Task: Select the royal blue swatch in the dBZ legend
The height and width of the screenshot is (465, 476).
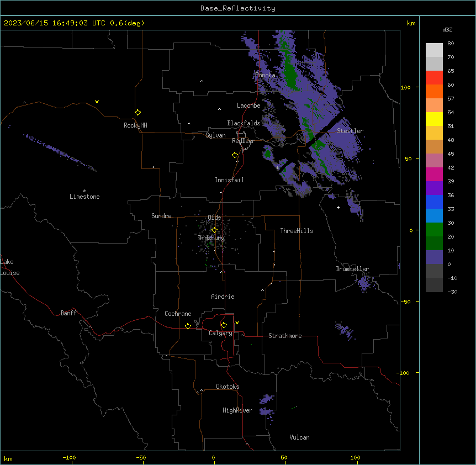Action: (434, 202)
